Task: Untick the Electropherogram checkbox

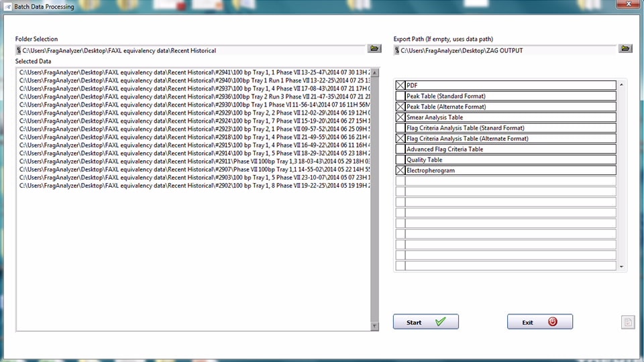Action: click(x=400, y=170)
